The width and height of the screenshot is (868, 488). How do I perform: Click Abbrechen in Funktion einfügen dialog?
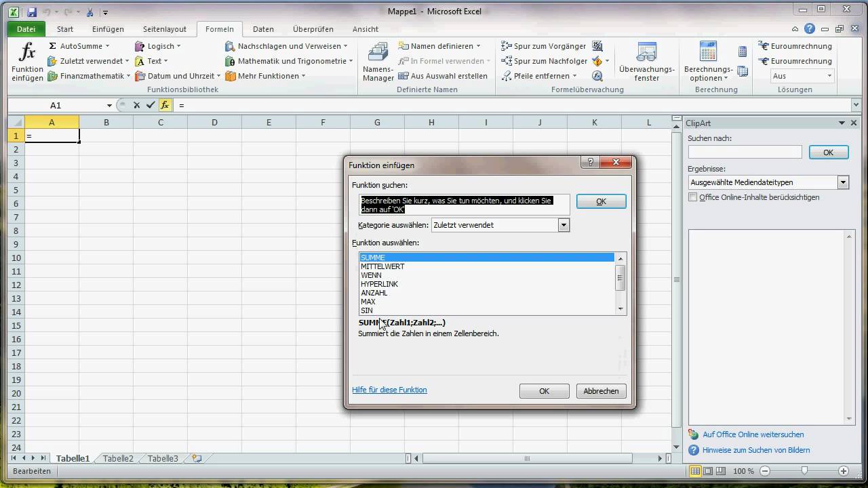click(x=601, y=391)
